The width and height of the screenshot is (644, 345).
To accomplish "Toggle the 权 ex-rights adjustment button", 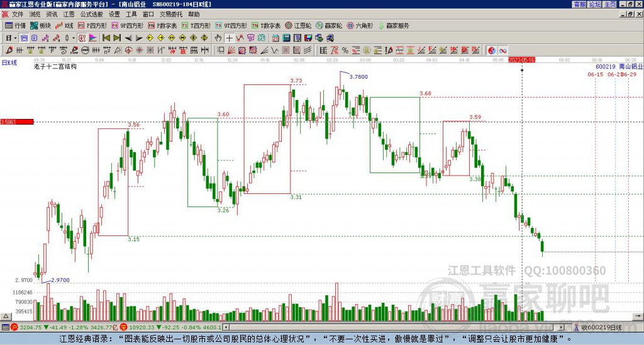I will [x=82, y=38].
